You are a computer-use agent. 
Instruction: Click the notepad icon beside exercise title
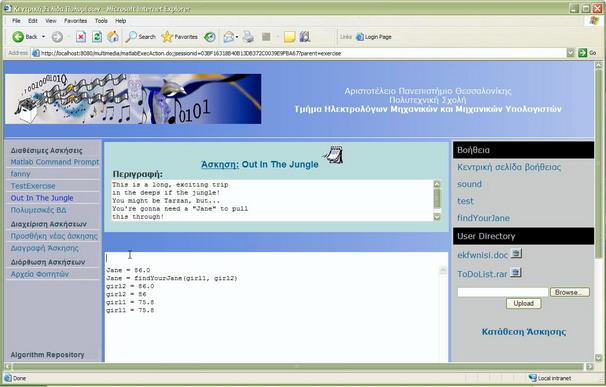point(333,155)
